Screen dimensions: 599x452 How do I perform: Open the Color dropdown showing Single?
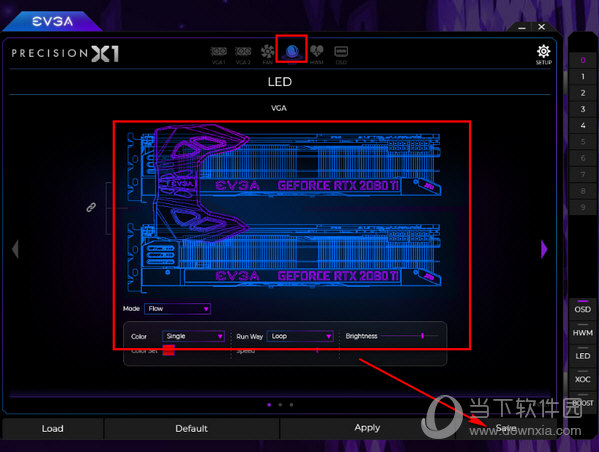193,336
